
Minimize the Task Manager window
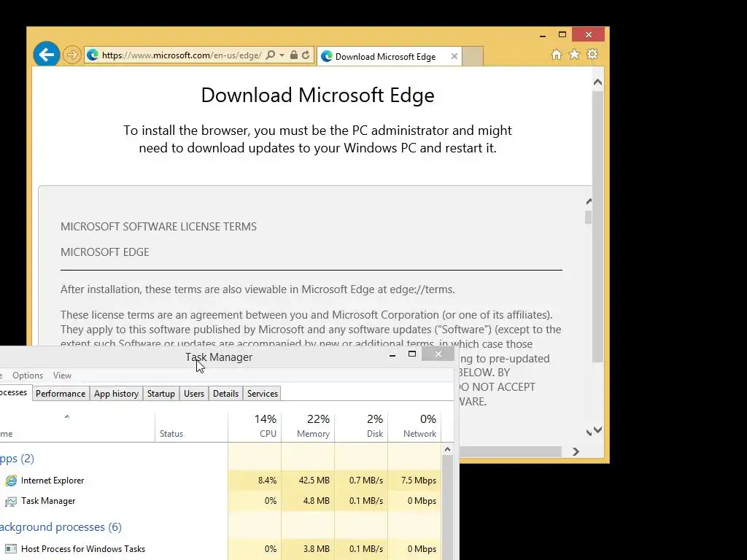point(392,354)
